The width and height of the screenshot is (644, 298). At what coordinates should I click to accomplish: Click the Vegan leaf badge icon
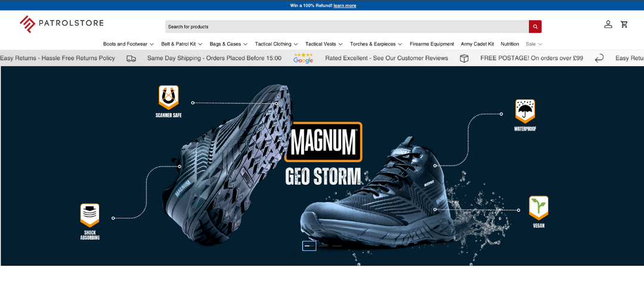coord(538,208)
